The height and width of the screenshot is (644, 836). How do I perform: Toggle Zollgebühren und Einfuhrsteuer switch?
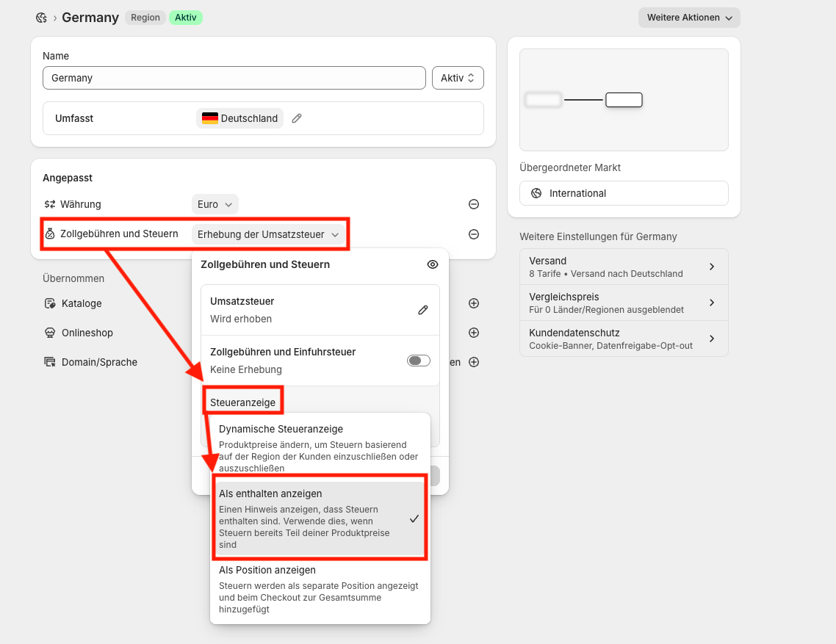point(419,361)
